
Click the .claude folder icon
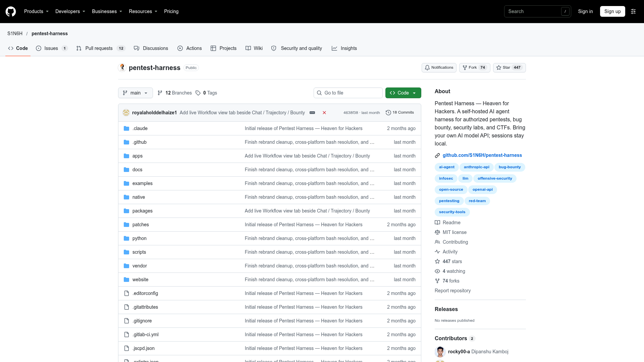pos(126,128)
